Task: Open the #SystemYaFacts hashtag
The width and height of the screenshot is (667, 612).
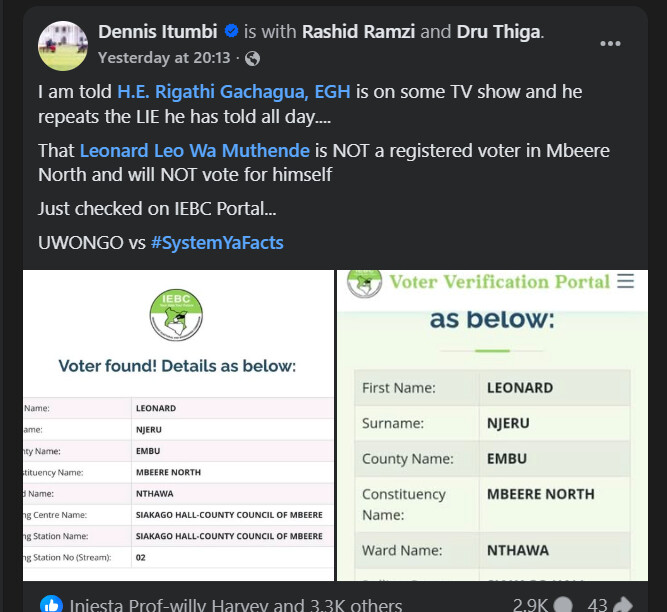Action: tap(219, 243)
